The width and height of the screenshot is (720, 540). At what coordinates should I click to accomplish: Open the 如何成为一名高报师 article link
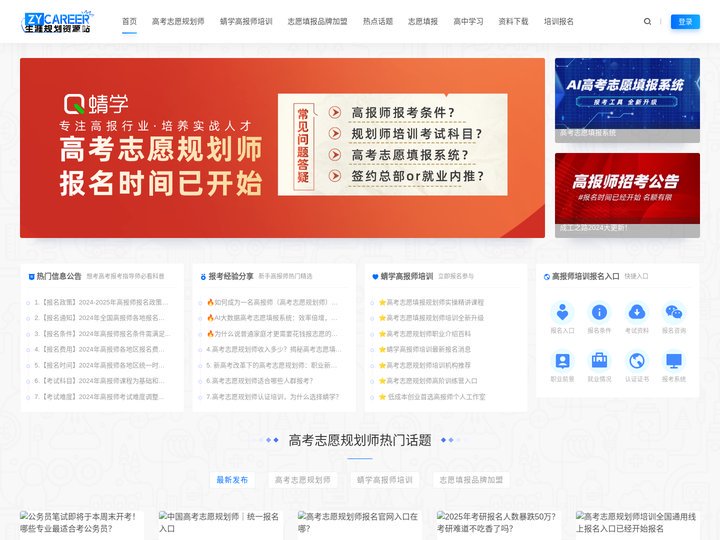coord(272,303)
